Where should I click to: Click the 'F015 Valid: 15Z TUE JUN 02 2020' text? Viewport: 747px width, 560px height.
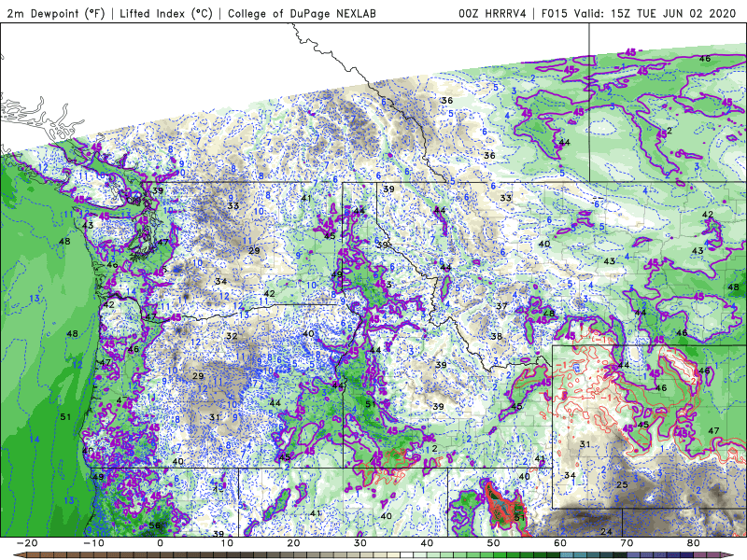tap(639, 13)
